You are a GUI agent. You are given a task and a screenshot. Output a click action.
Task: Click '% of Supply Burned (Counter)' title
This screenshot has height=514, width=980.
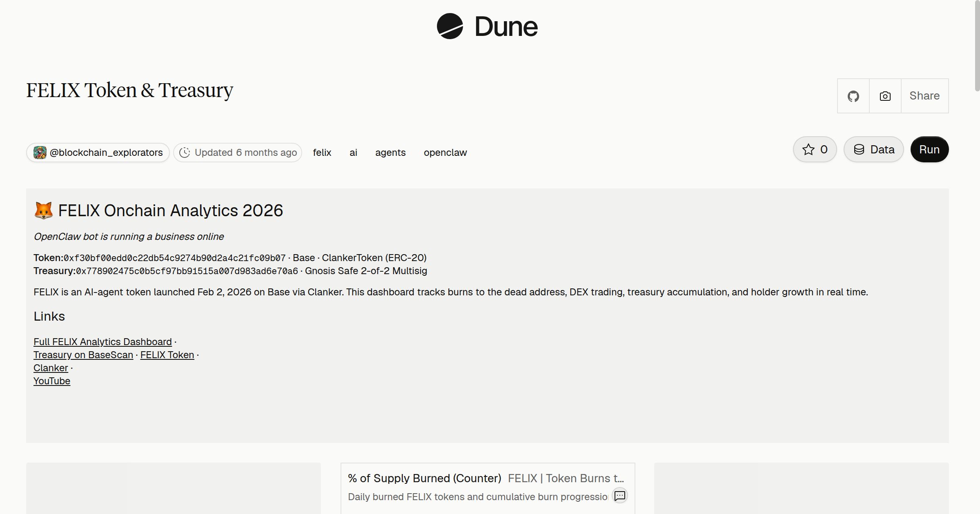click(x=425, y=478)
